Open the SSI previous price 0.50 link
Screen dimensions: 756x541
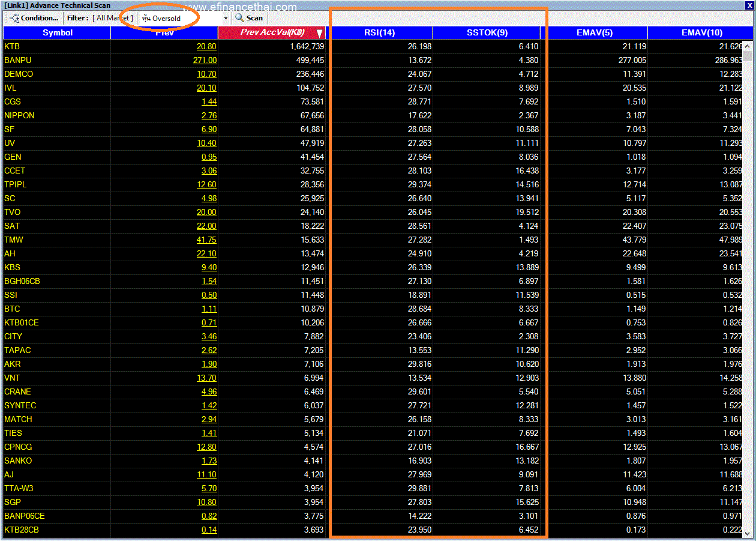pos(209,295)
